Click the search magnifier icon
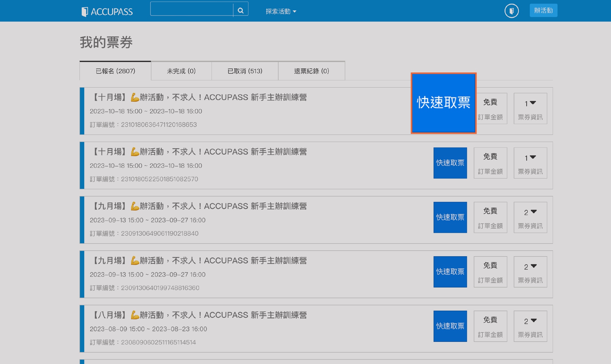The width and height of the screenshot is (611, 364). tap(241, 11)
